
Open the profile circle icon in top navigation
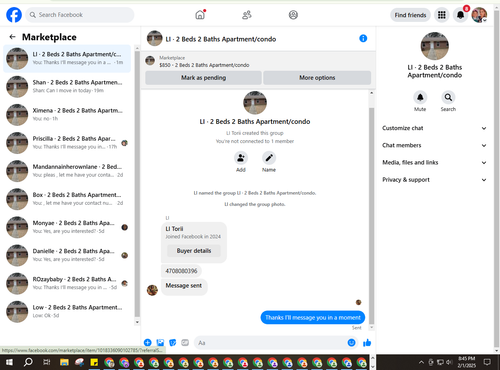click(x=293, y=15)
